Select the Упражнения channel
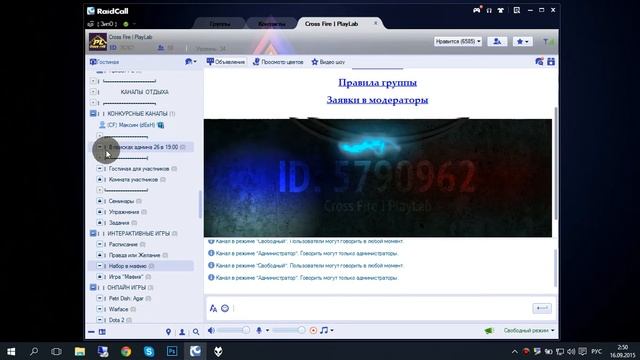The image size is (640, 360). (x=124, y=212)
